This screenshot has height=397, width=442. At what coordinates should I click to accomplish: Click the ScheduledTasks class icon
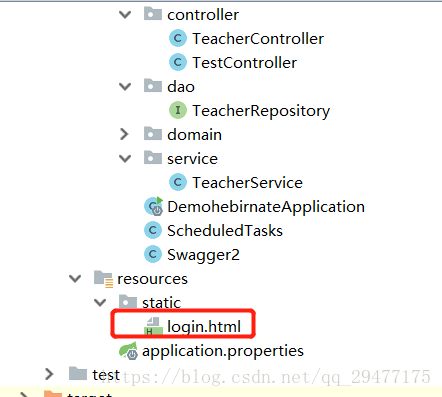(x=153, y=230)
